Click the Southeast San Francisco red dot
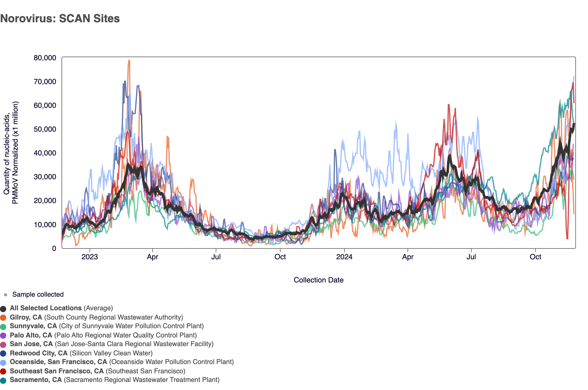588x390 pixels. coord(3,371)
